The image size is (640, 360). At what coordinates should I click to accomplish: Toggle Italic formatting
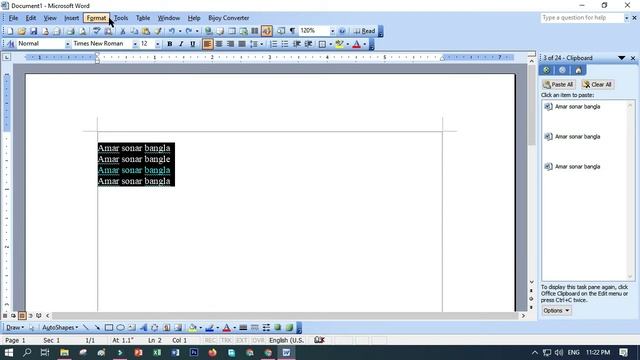(x=181, y=44)
